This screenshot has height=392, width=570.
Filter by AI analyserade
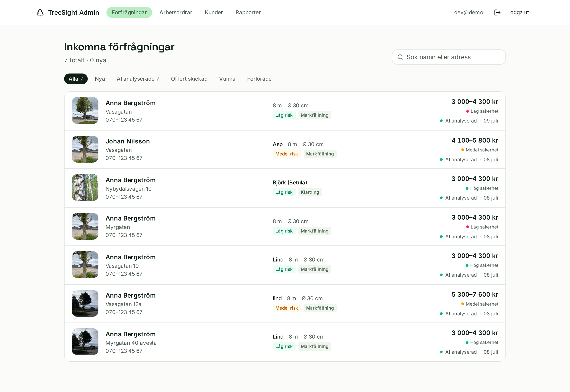point(138,79)
